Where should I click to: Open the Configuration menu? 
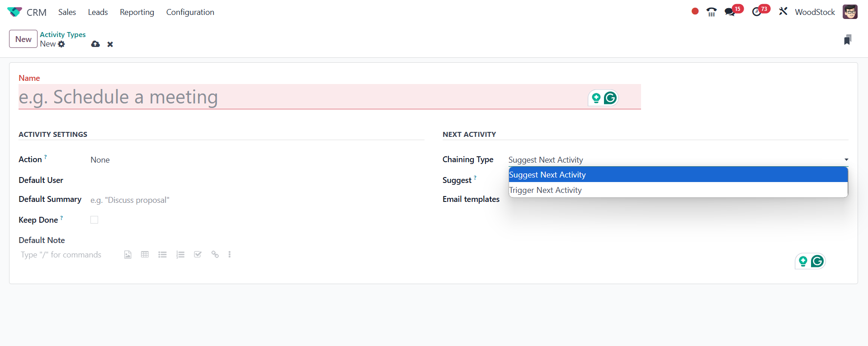190,12
